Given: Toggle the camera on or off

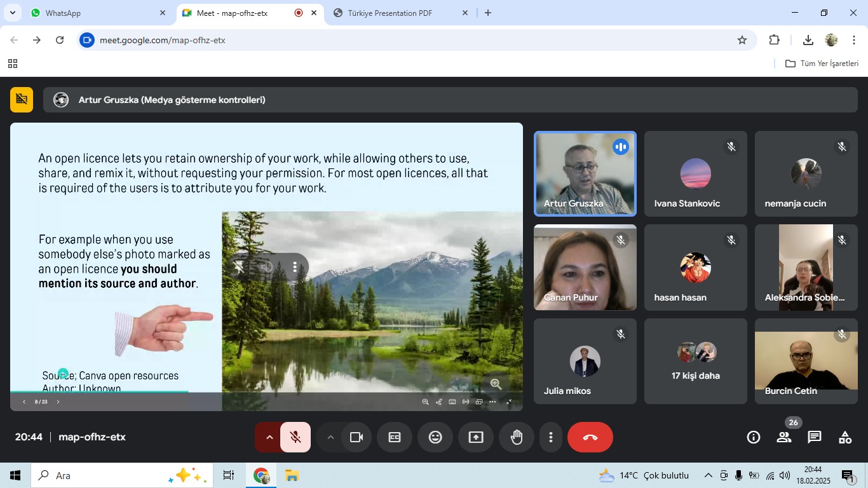Looking at the screenshot, I should [356, 437].
